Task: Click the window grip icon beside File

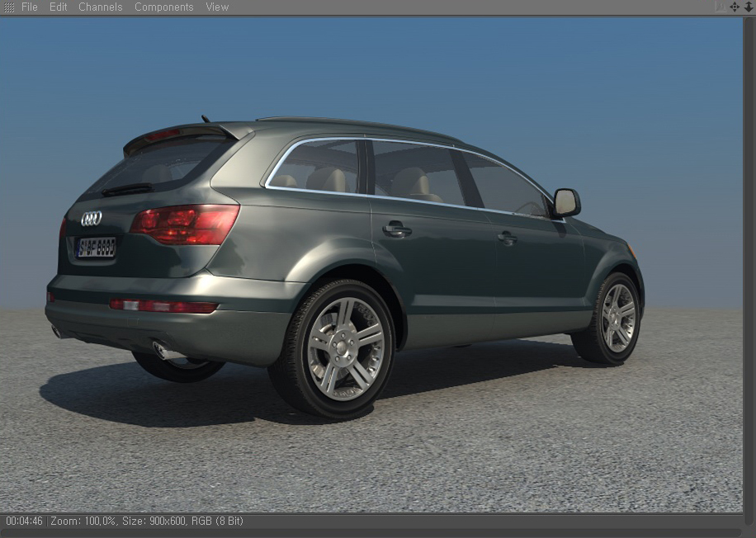Action: pos(9,7)
